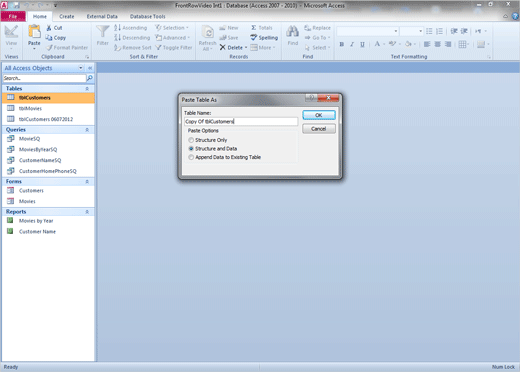Viewport: 520px width, 372px height.
Task: Select the Movies by Year report
Action: point(48,221)
